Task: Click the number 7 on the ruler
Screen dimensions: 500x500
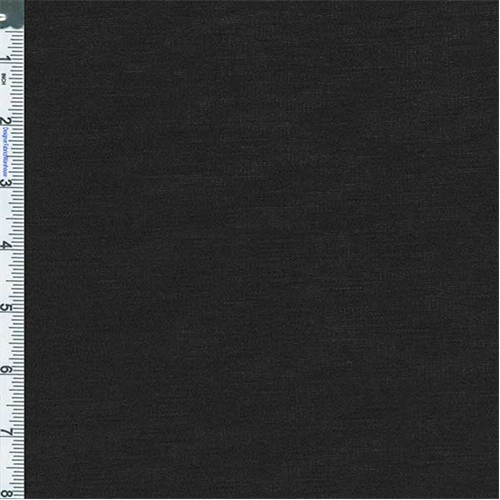Action: point(6,432)
